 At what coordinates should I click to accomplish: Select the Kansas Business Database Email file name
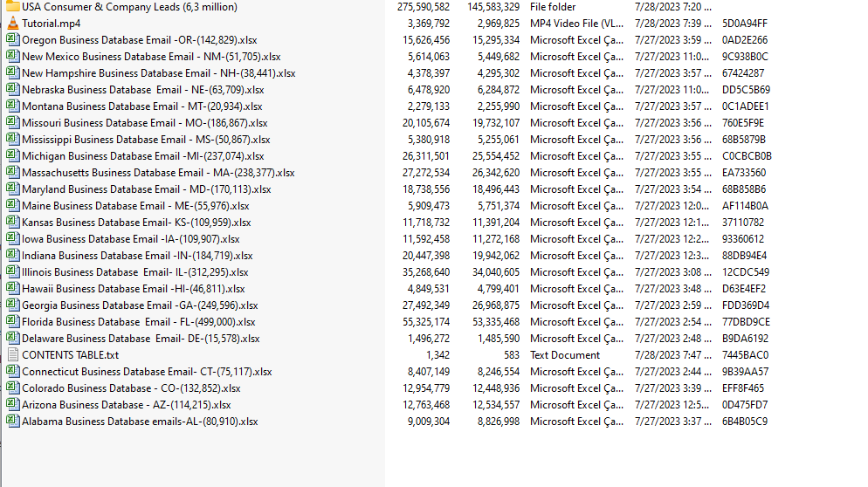click(136, 223)
